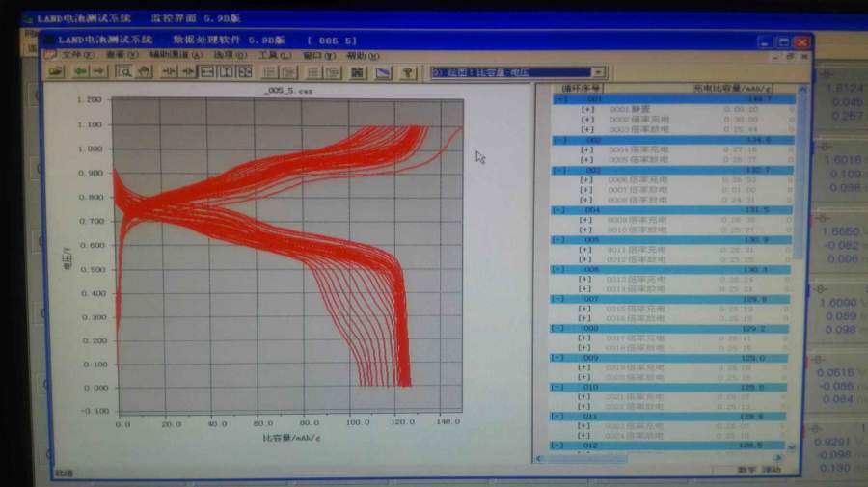Select the zoom magnifier tool
This screenshot has height=487, width=868.
[x=123, y=72]
